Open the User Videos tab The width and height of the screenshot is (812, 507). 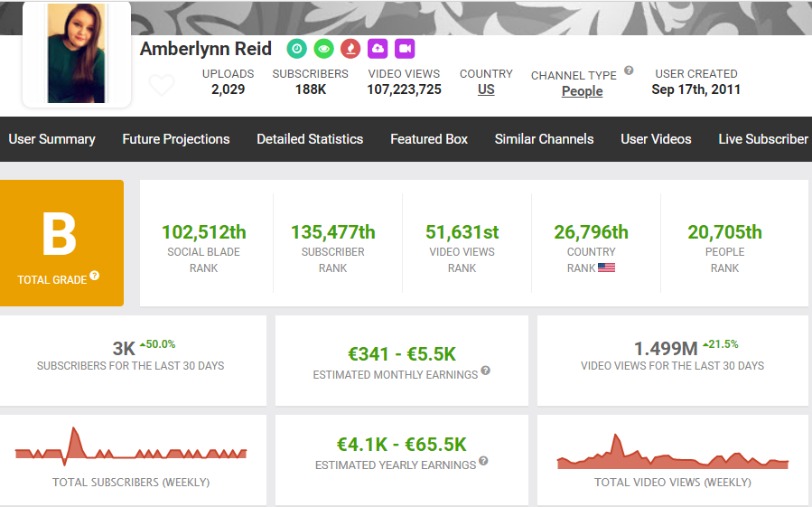pyautogui.click(x=656, y=139)
